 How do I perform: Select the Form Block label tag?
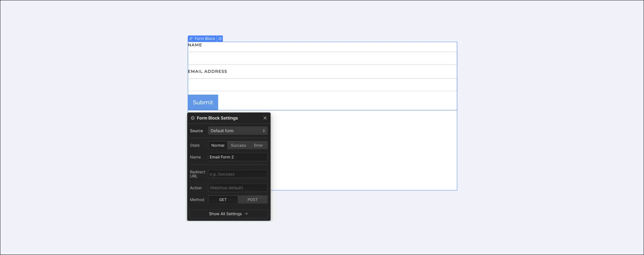[x=202, y=39]
